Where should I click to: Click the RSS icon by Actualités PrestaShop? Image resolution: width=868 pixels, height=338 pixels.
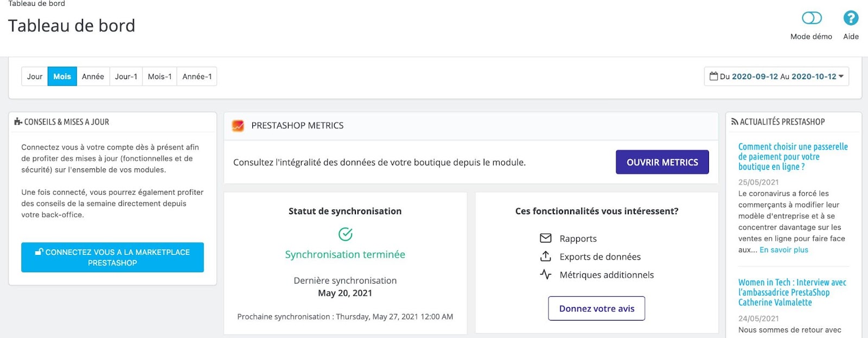click(735, 122)
